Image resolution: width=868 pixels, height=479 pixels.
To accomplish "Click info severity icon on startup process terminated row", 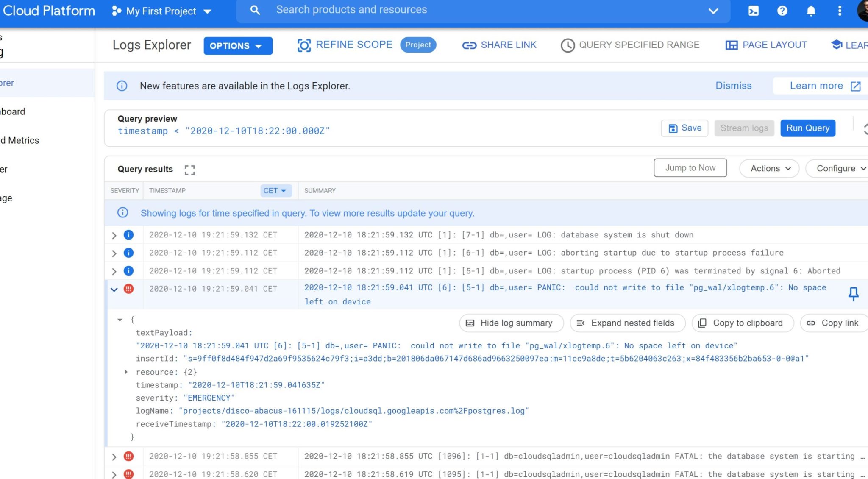I will click(128, 270).
